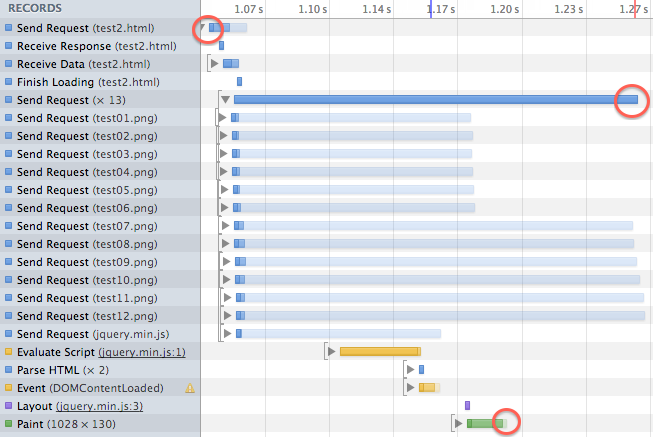Expand the Parse HTML (× 2) bar
Viewport: 653px width, 437px height.
(x=410, y=370)
